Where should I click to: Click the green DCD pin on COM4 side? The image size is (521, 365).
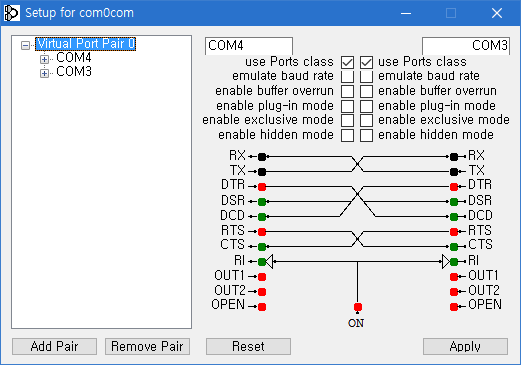[x=262, y=217]
